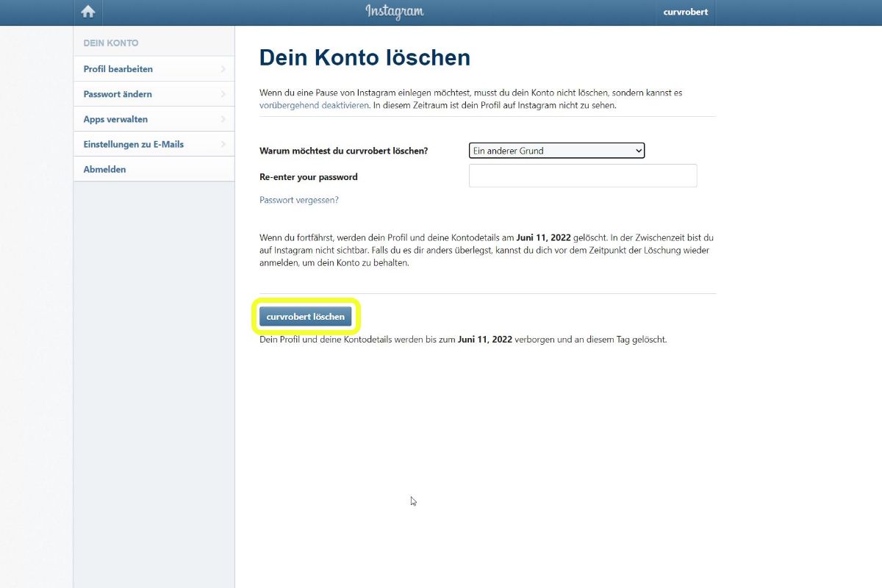The height and width of the screenshot is (588, 882).
Task: Click the 'Dein Konto löschen' page heading
Action: [x=365, y=57]
